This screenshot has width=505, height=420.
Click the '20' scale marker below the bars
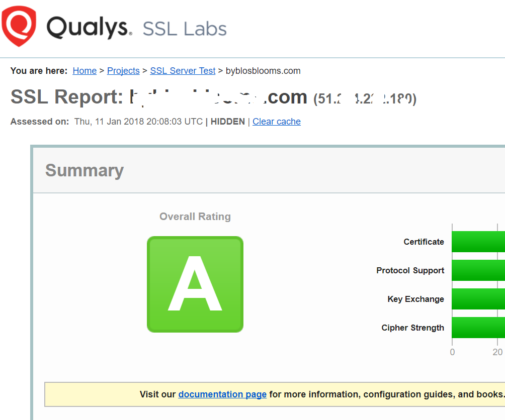[497, 352]
